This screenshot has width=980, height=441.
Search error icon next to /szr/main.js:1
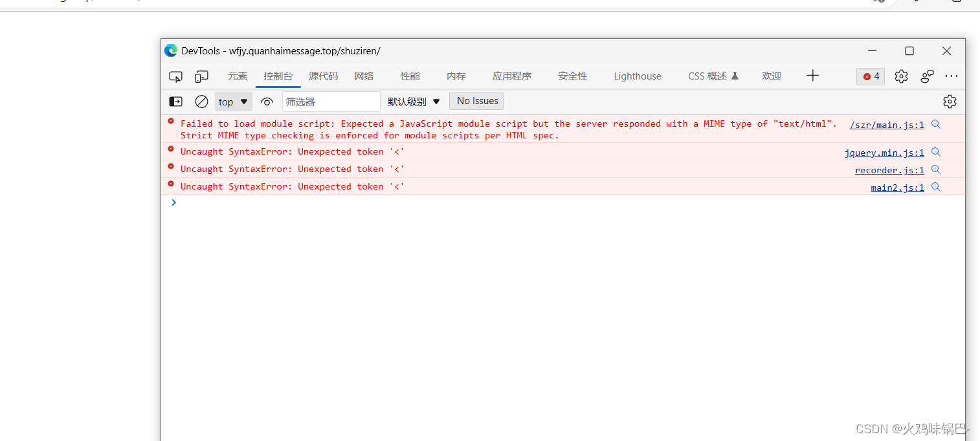[935, 124]
